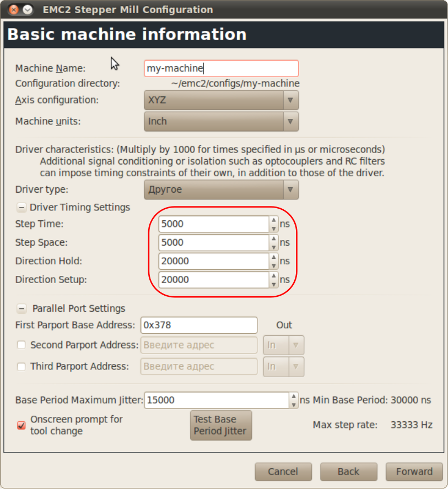Click the Test Base Period Jitter button
This screenshot has height=489, width=448.
coord(221,425)
